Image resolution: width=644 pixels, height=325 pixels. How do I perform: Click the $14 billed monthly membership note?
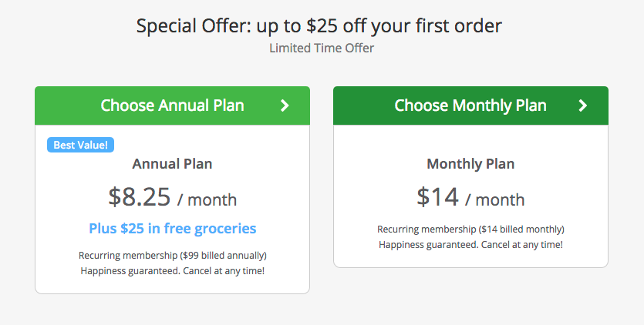click(470, 229)
